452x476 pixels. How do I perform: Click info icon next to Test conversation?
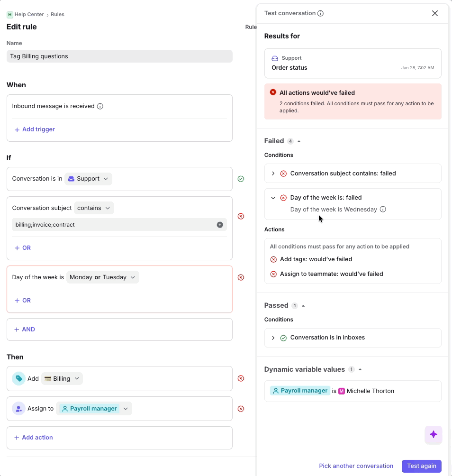pyautogui.click(x=320, y=13)
